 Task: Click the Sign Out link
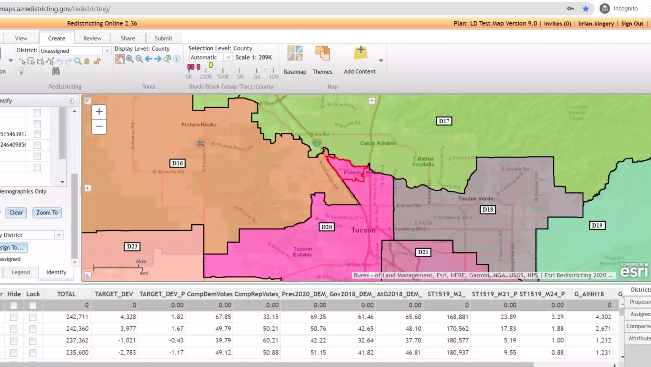[x=632, y=24]
